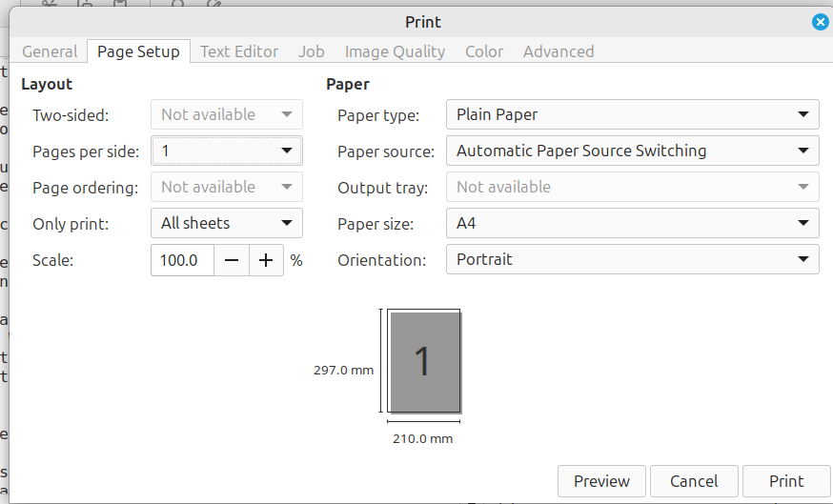Click the Scale percentage input field
The width and height of the screenshot is (833, 504).
tap(181, 260)
